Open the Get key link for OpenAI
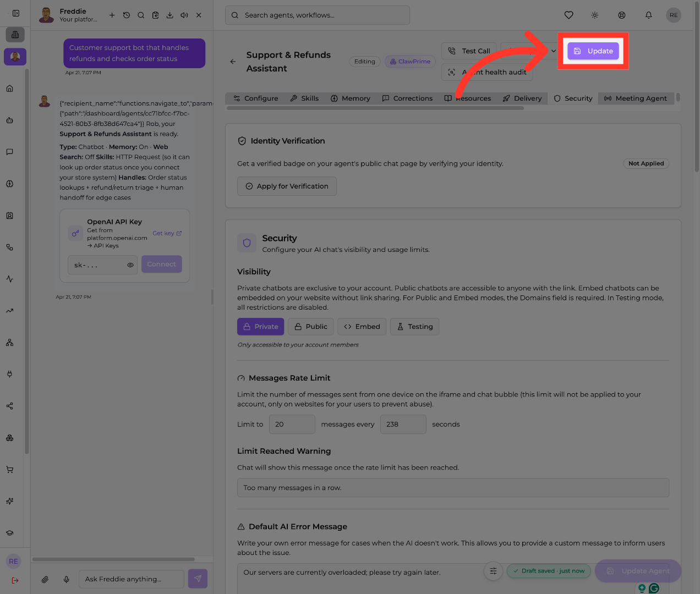The width and height of the screenshot is (700, 594). point(167,233)
